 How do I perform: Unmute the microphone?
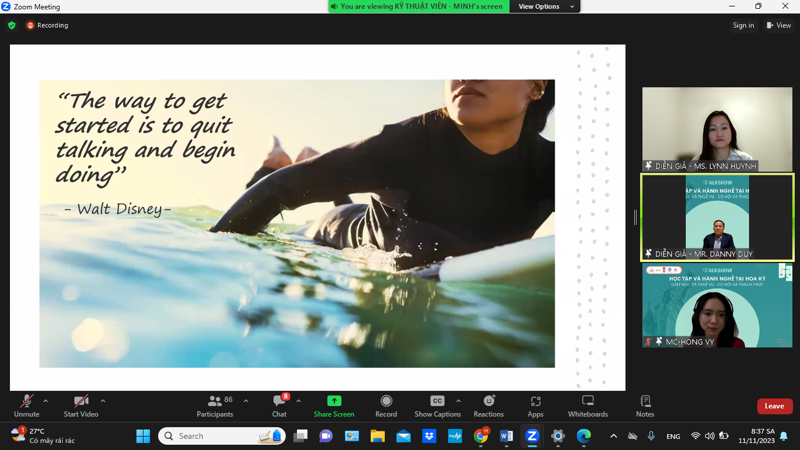[x=27, y=405]
